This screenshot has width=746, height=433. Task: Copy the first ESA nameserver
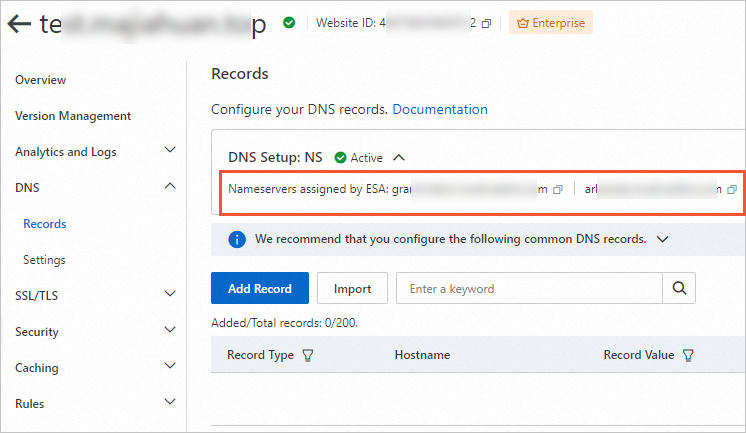tap(558, 189)
